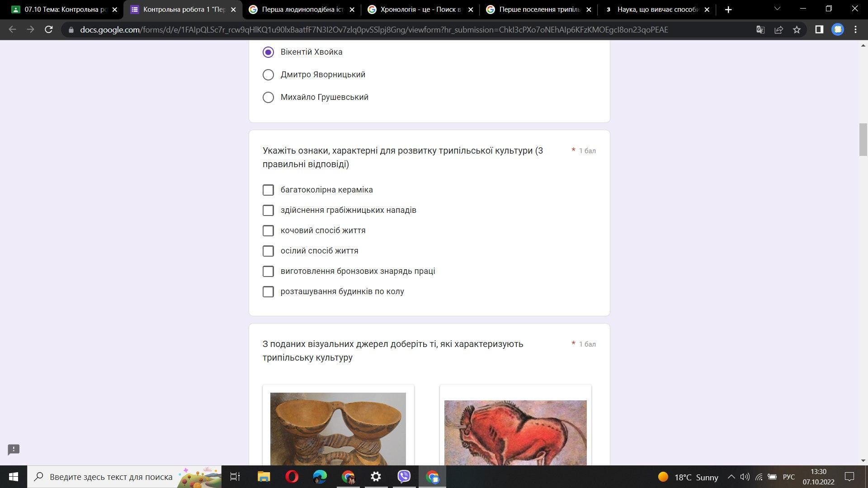Toggle the browser side panel icon

pyautogui.click(x=819, y=30)
